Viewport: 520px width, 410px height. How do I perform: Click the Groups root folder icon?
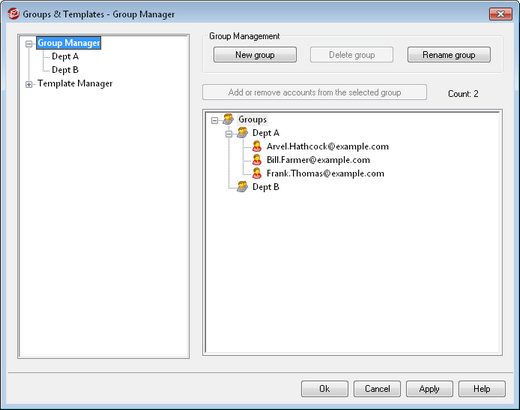[228, 119]
